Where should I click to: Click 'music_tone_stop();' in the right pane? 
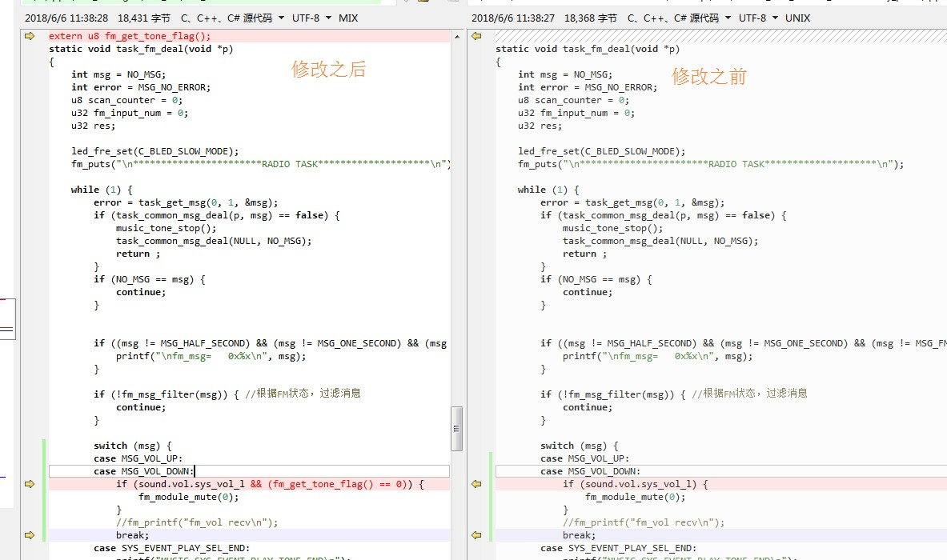[x=613, y=228]
